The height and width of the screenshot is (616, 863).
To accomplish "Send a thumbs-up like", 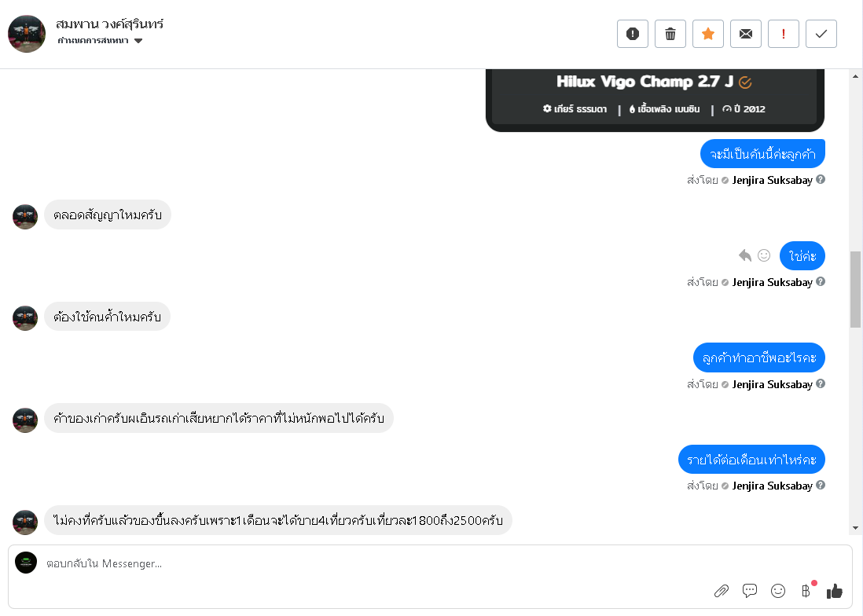I will click(x=835, y=591).
